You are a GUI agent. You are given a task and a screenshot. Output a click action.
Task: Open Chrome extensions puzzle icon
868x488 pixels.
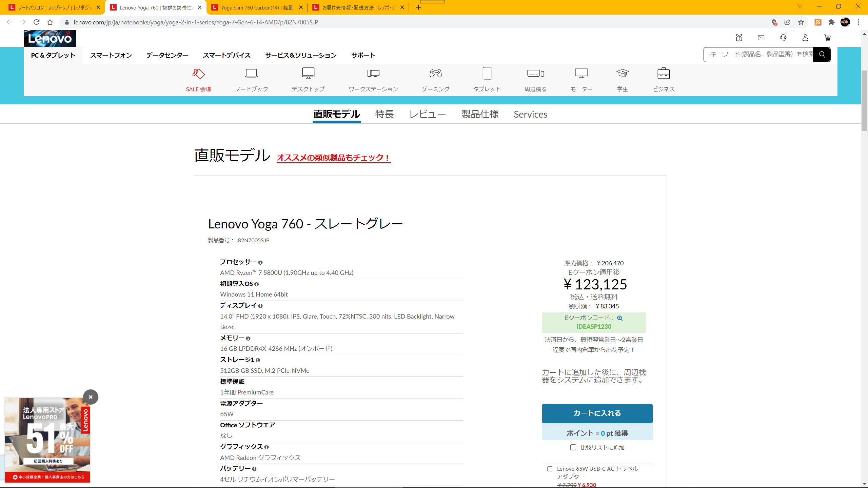coord(831,22)
